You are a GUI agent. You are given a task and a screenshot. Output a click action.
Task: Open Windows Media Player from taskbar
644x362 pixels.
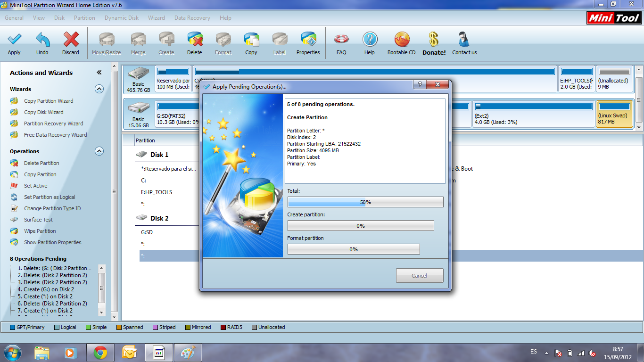point(71,353)
